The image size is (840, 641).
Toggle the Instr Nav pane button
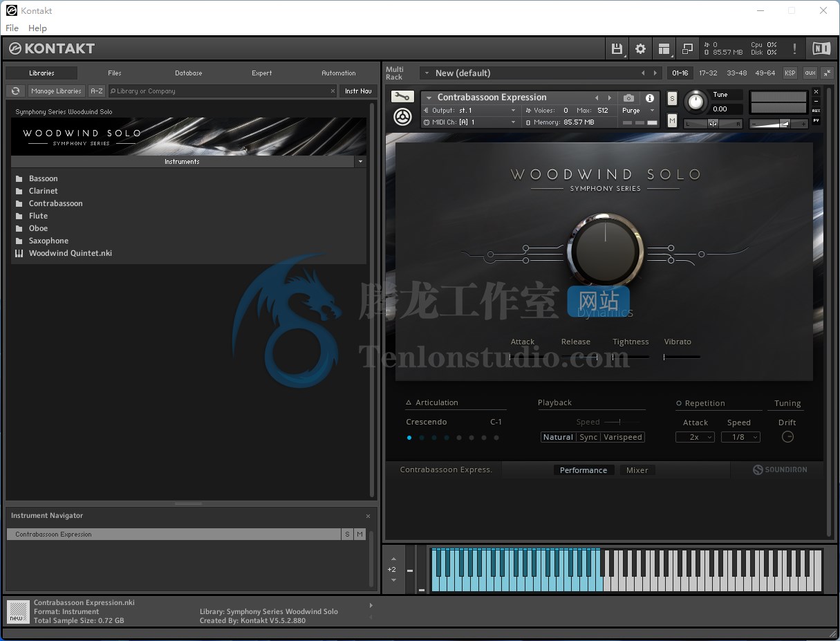click(x=358, y=91)
